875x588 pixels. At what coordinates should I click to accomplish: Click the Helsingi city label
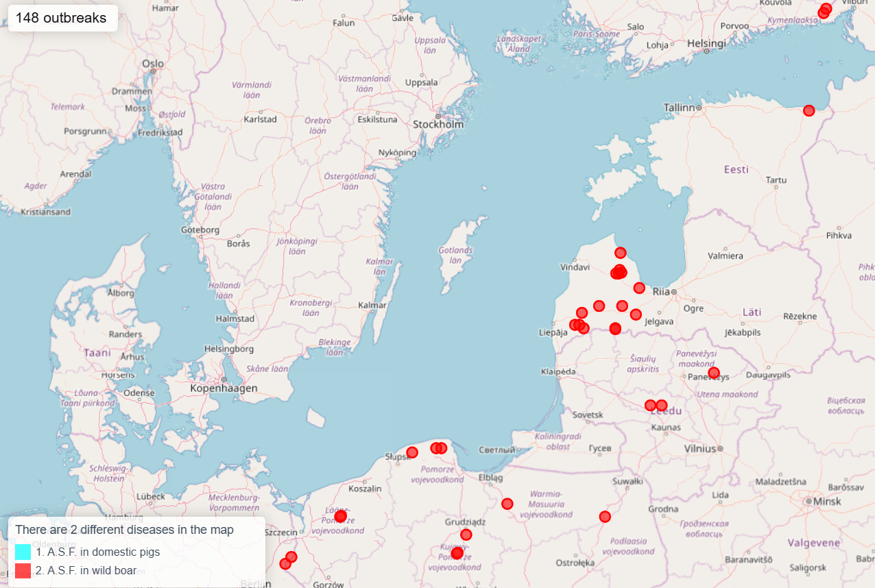706,43
